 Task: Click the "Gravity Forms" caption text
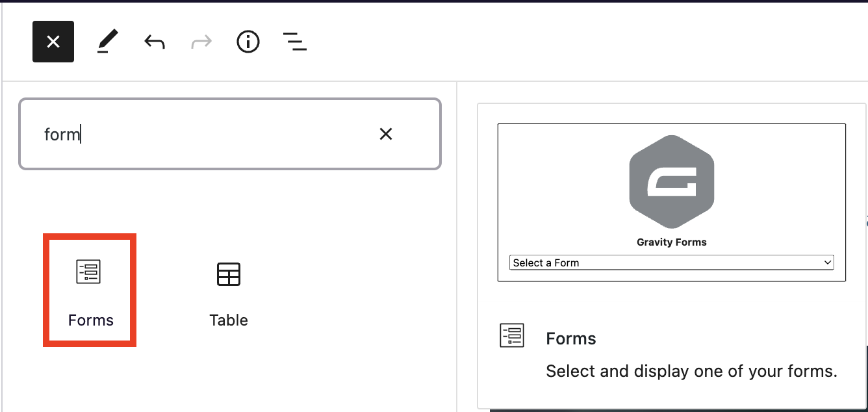click(x=671, y=242)
